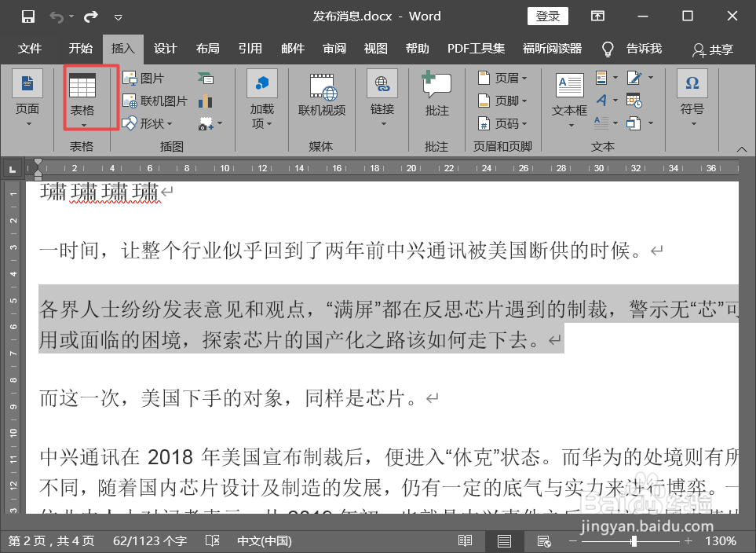The height and width of the screenshot is (553, 756).
Task: Switch to the 引用 tab
Action: point(250,49)
